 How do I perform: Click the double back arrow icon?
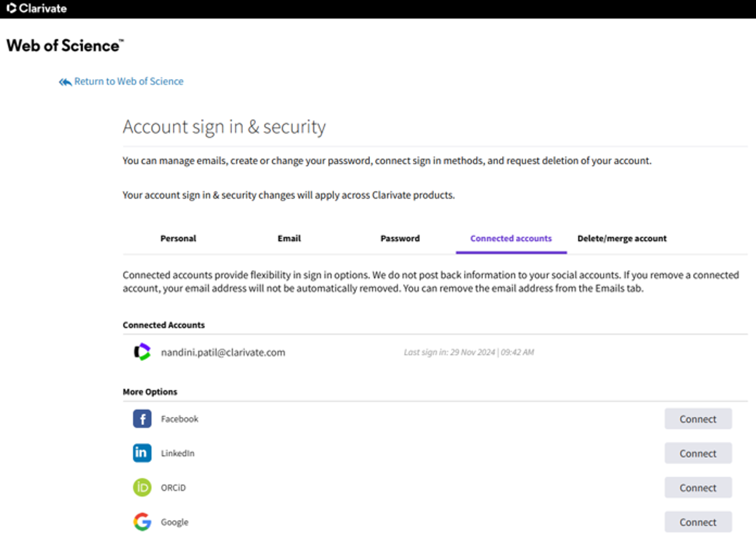(65, 82)
